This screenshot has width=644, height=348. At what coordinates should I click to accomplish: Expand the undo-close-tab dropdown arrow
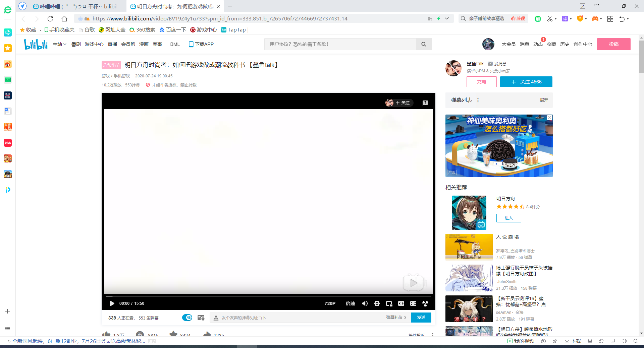pos(628,19)
